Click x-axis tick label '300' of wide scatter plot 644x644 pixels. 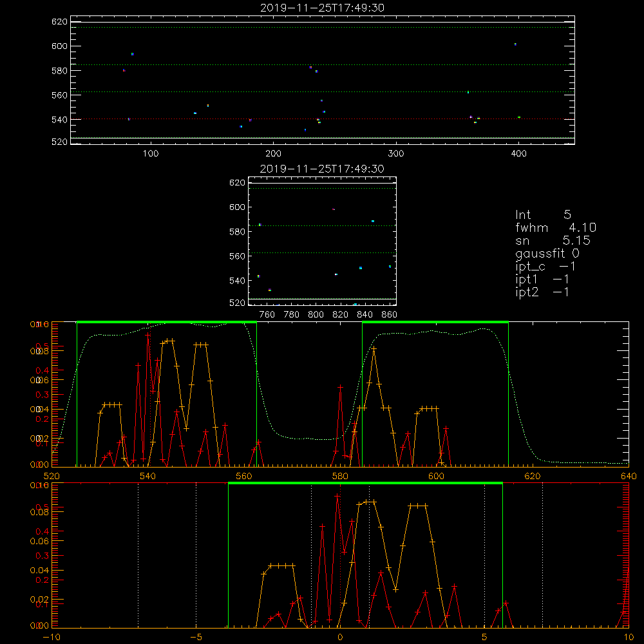coord(396,154)
